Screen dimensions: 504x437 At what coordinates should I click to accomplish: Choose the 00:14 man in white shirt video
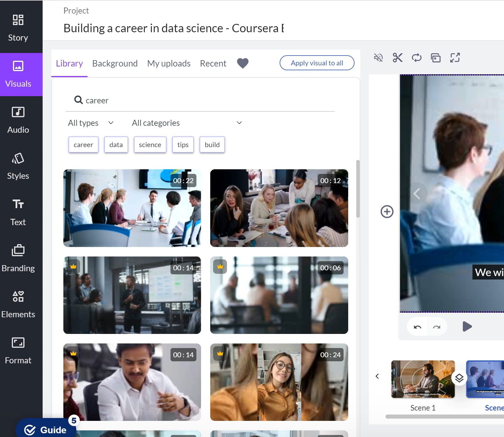click(132, 382)
